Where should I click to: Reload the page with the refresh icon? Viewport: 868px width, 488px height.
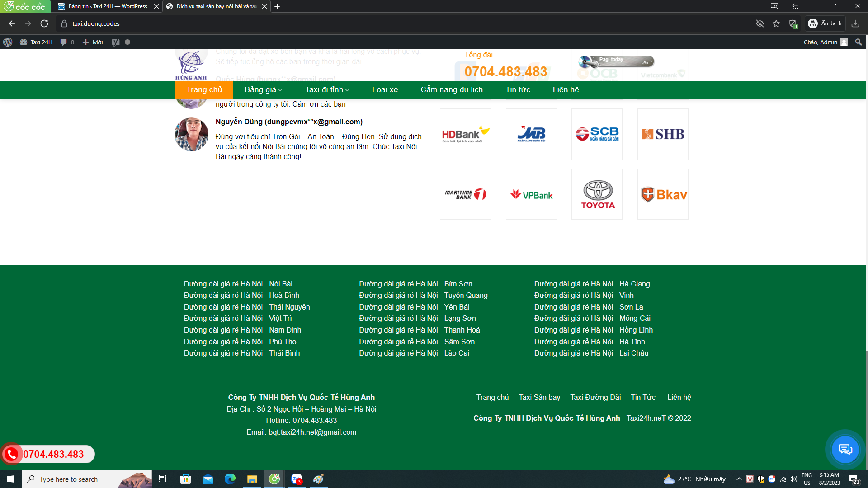(44, 23)
